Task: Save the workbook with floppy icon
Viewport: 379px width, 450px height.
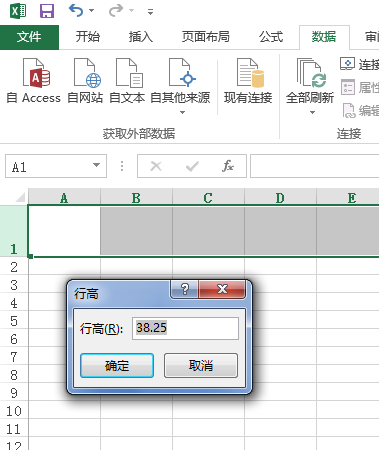Action: pos(47,11)
